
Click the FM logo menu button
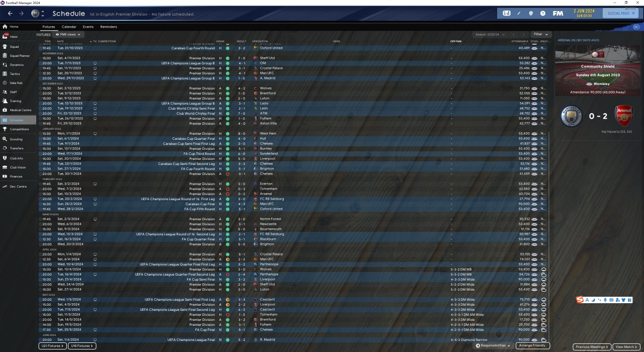(558, 13)
